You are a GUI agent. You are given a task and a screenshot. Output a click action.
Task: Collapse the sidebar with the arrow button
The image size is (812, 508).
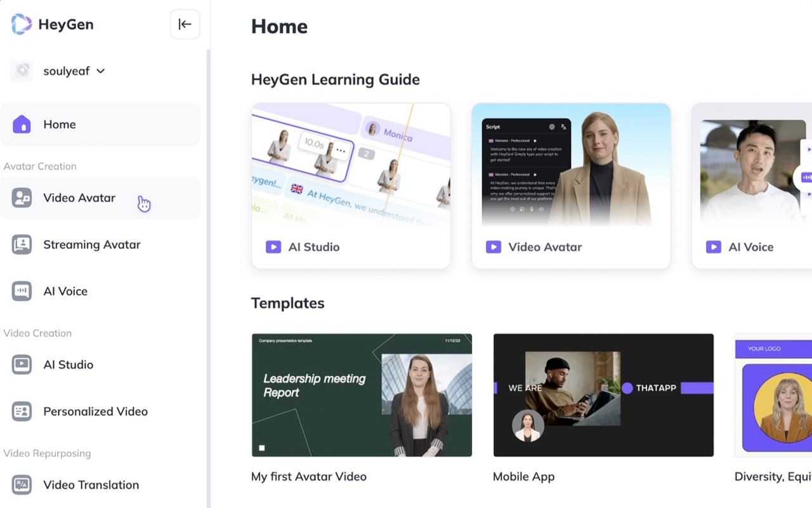point(185,25)
